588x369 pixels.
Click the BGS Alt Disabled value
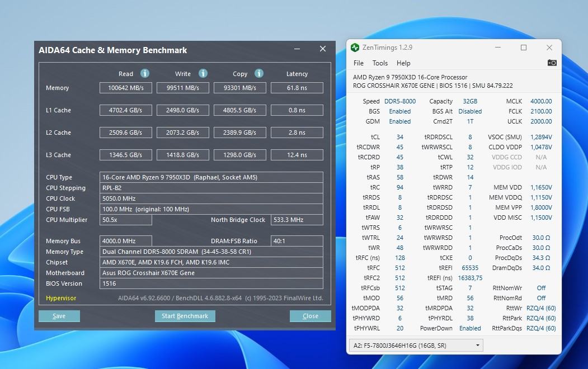coord(470,111)
